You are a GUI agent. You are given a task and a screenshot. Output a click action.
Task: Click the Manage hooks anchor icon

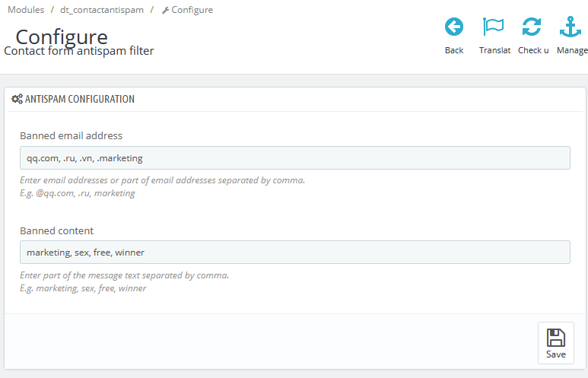coord(571,27)
